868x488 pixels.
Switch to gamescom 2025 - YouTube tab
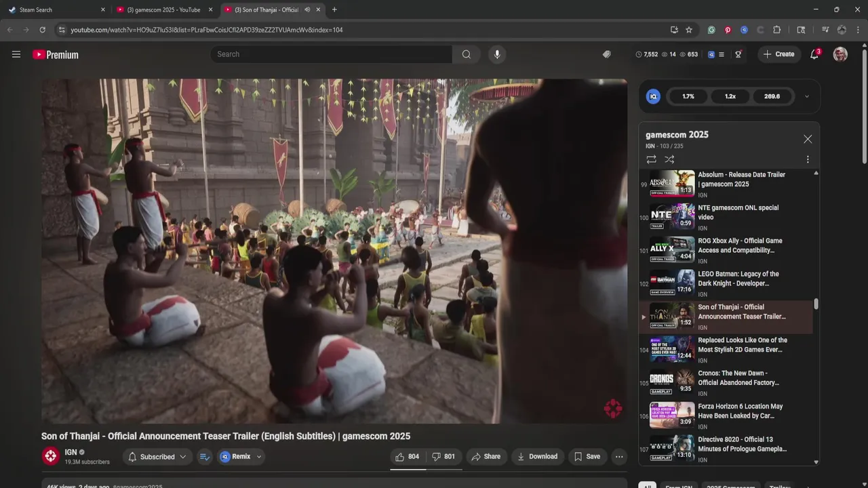[165, 9]
